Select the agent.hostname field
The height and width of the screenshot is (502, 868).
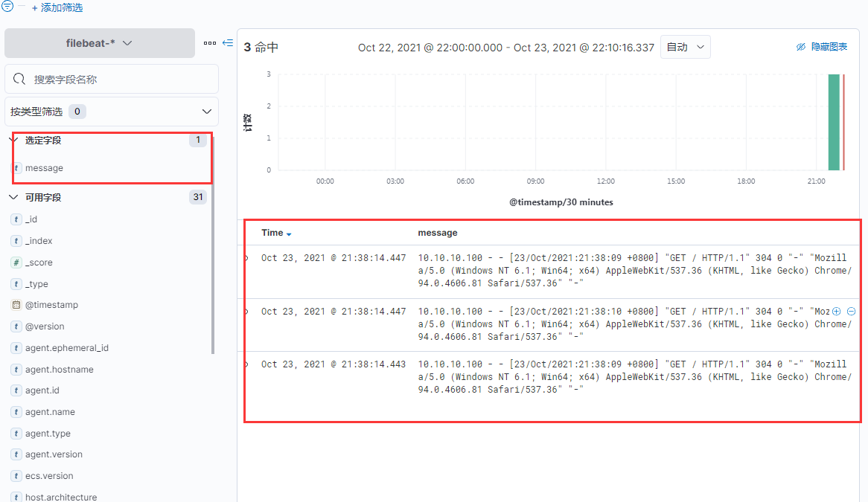pyautogui.click(x=60, y=370)
